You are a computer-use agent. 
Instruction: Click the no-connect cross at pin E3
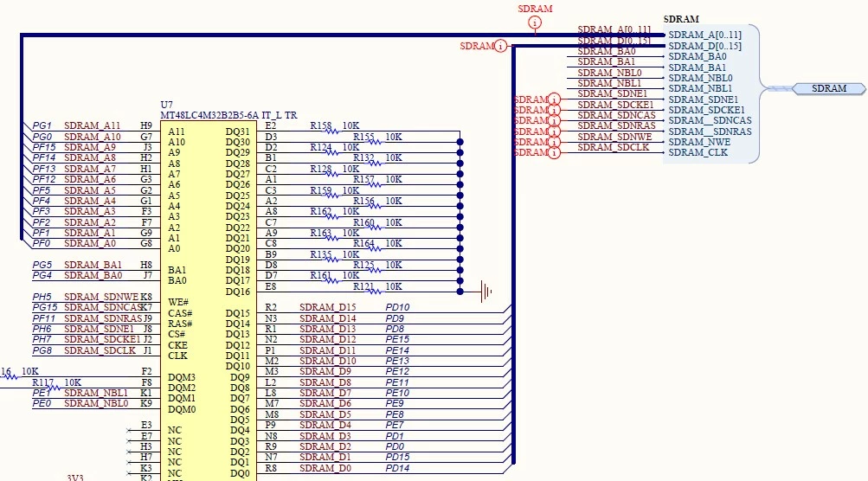click(128, 431)
